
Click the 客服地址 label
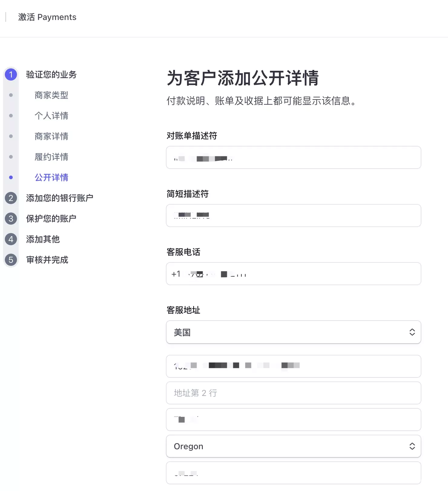[x=183, y=310]
